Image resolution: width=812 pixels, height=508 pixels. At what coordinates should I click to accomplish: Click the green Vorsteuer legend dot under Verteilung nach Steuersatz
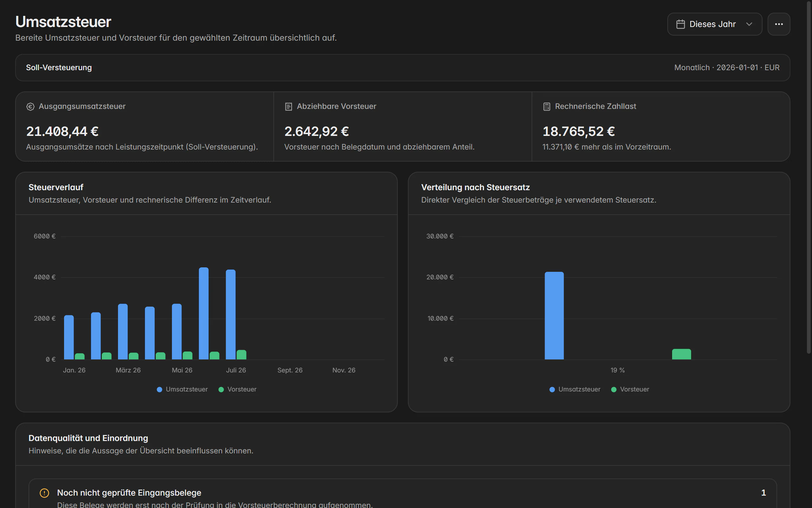pyautogui.click(x=614, y=389)
